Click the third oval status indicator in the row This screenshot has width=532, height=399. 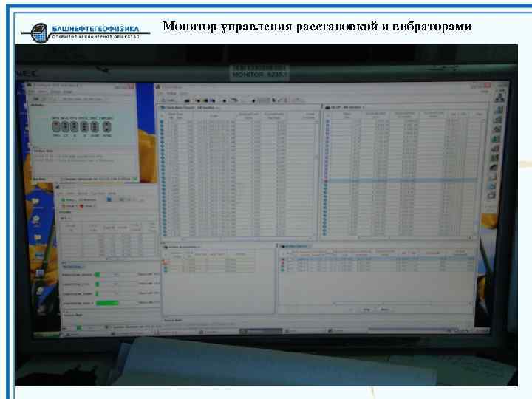74,127
